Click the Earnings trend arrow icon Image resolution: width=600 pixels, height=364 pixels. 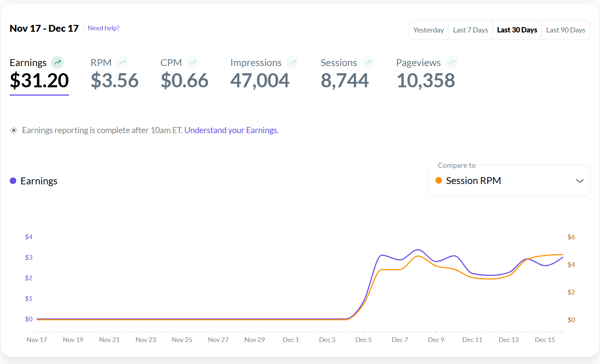click(57, 62)
